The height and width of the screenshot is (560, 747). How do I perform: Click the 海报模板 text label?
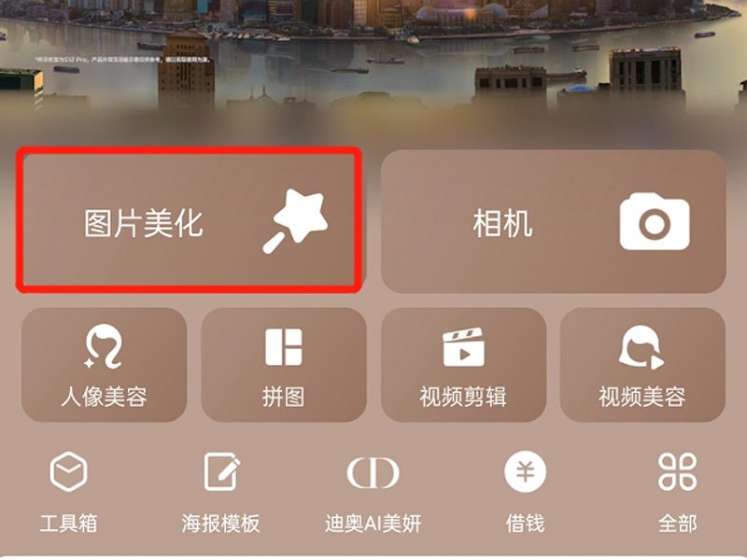click(x=221, y=524)
